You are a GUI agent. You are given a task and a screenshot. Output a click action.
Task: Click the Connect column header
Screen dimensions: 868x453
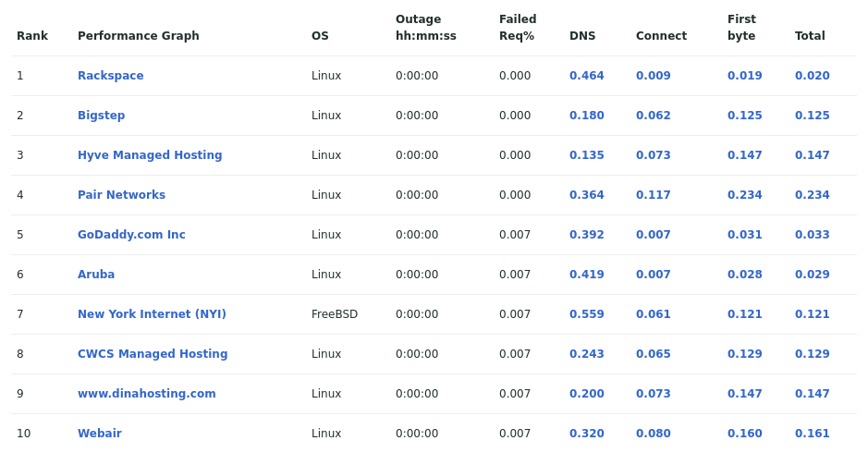pos(661,35)
